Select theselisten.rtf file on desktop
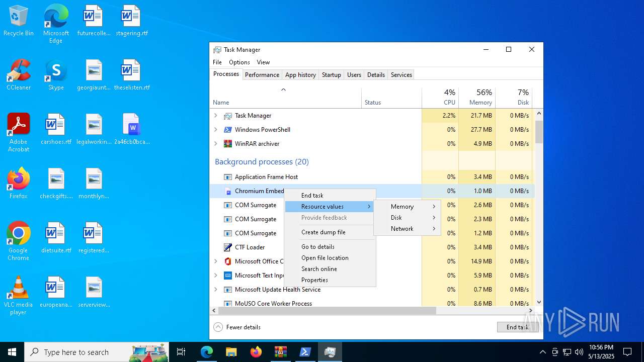The height and width of the screenshot is (362, 644). click(x=131, y=75)
